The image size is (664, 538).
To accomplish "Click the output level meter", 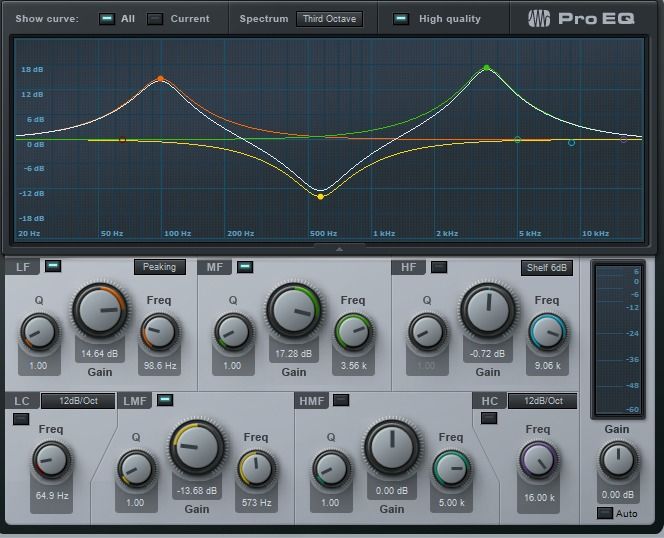I will pos(618,340).
